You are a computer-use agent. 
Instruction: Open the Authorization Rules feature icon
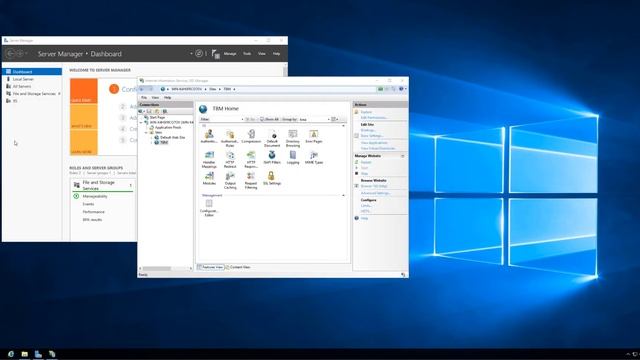coord(230,138)
